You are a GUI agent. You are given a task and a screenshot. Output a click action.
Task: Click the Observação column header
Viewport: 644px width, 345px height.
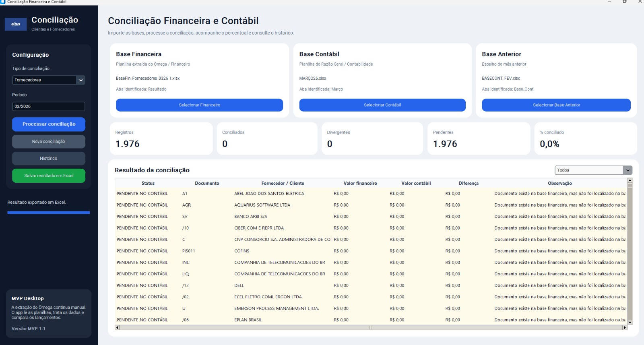(x=559, y=183)
